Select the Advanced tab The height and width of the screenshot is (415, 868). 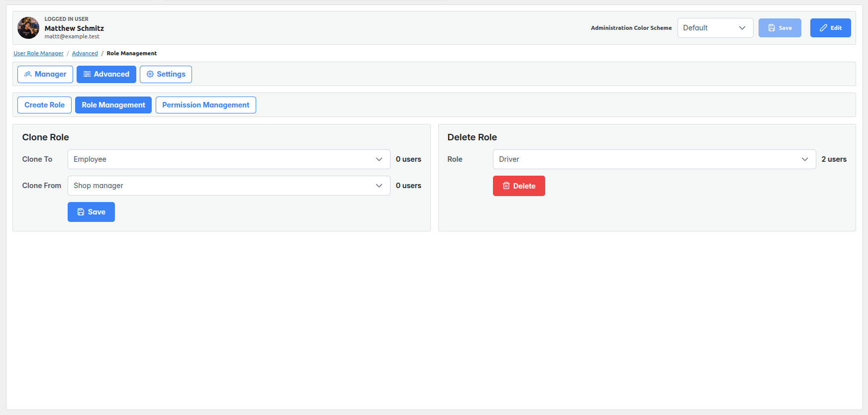106,74
